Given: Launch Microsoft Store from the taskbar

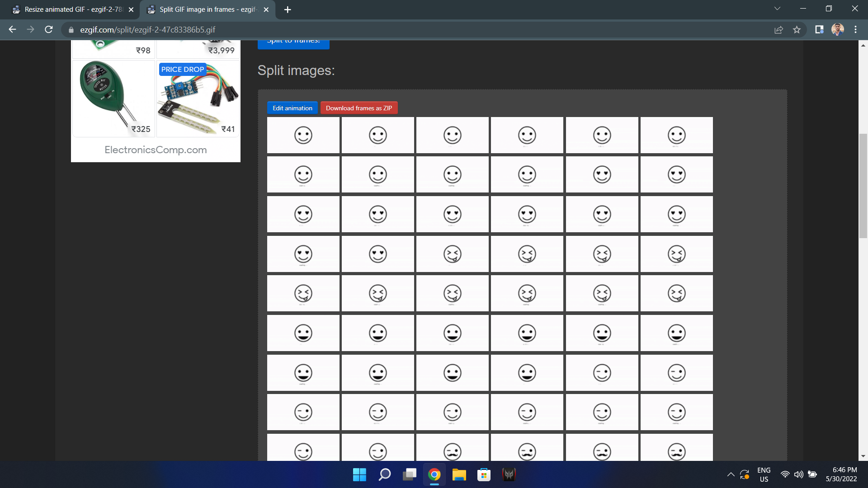Looking at the screenshot, I should (x=484, y=475).
